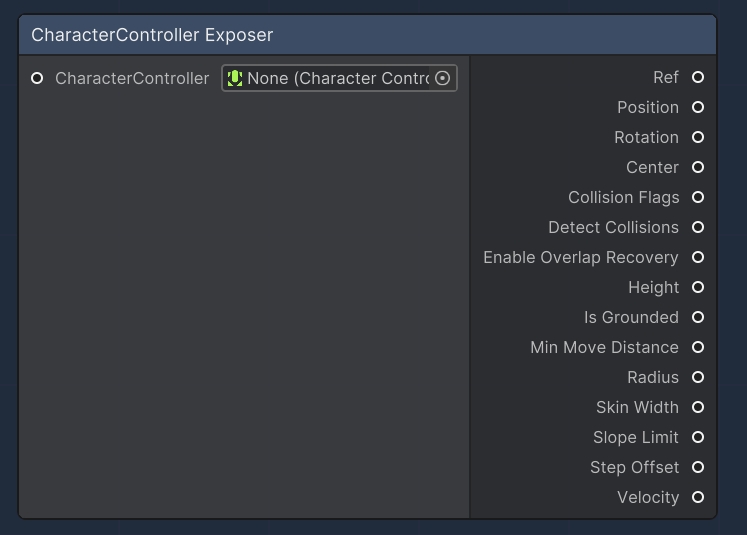Click the Character Controller component icon in field
Image resolution: width=747 pixels, height=535 pixels.
pyautogui.click(x=235, y=78)
